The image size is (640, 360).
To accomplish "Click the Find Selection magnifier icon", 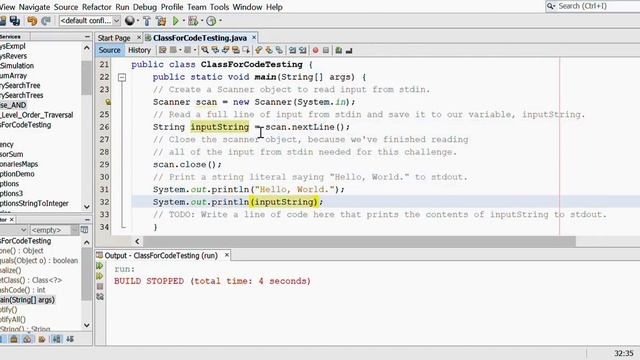I will tap(205, 50).
